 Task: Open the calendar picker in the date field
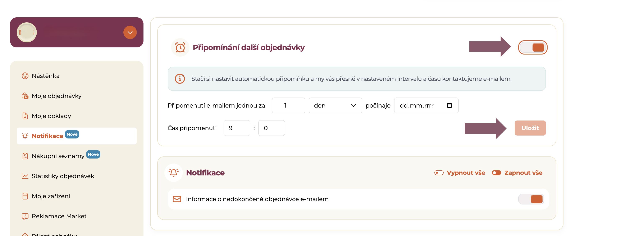449,105
